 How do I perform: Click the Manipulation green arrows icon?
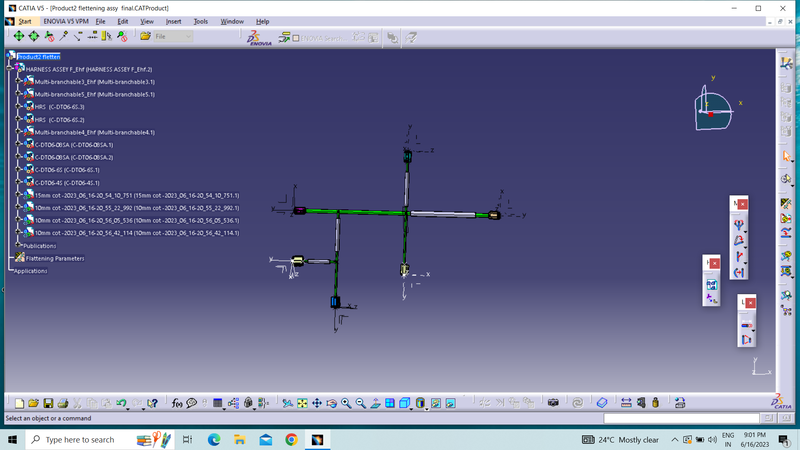[19, 36]
